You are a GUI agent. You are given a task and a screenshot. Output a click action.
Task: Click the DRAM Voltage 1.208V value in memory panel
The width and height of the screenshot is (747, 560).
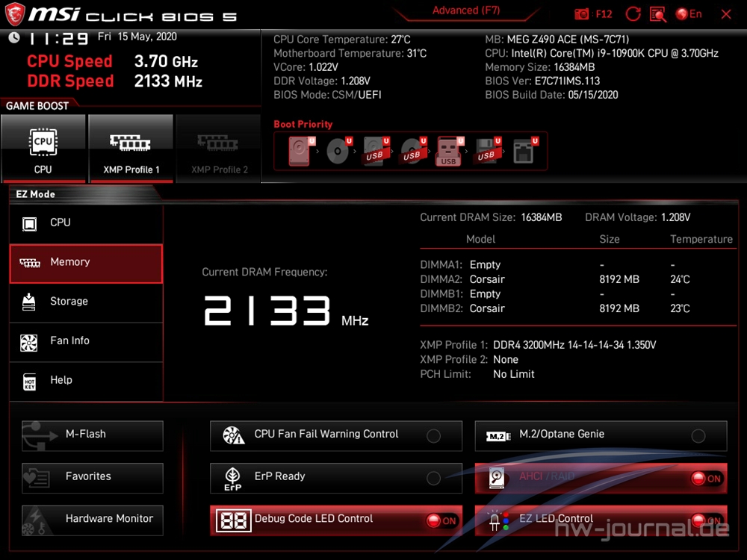click(675, 217)
